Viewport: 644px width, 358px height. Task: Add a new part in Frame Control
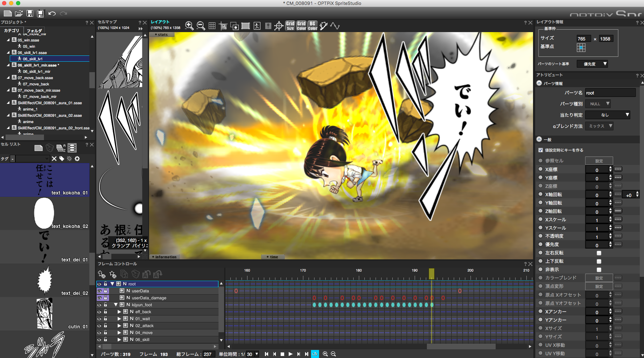(x=101, y=274)
